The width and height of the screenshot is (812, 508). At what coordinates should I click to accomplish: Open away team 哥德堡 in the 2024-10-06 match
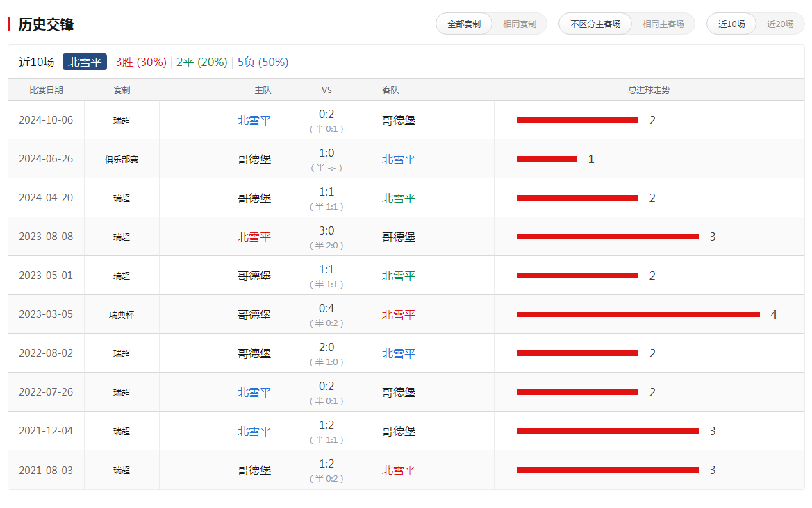pos(399,121)
